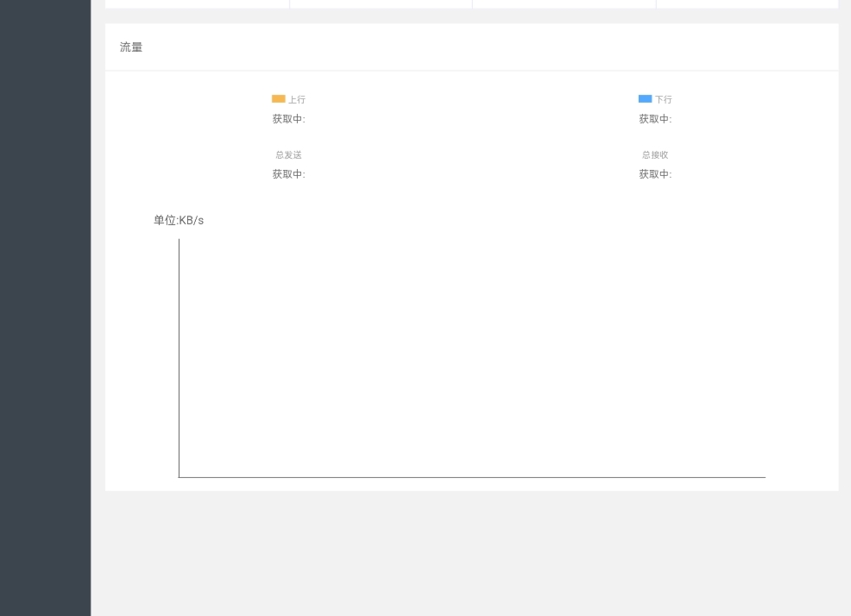Click the orange 上行 legend swatch
The image size is (851, 616).
pyautogui.click(x=279, y=98)
